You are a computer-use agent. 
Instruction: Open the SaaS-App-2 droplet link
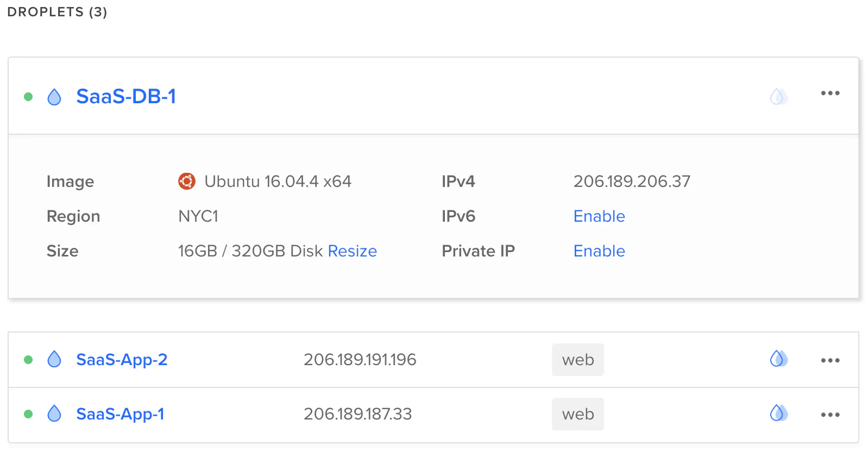(x=122, y=360)
